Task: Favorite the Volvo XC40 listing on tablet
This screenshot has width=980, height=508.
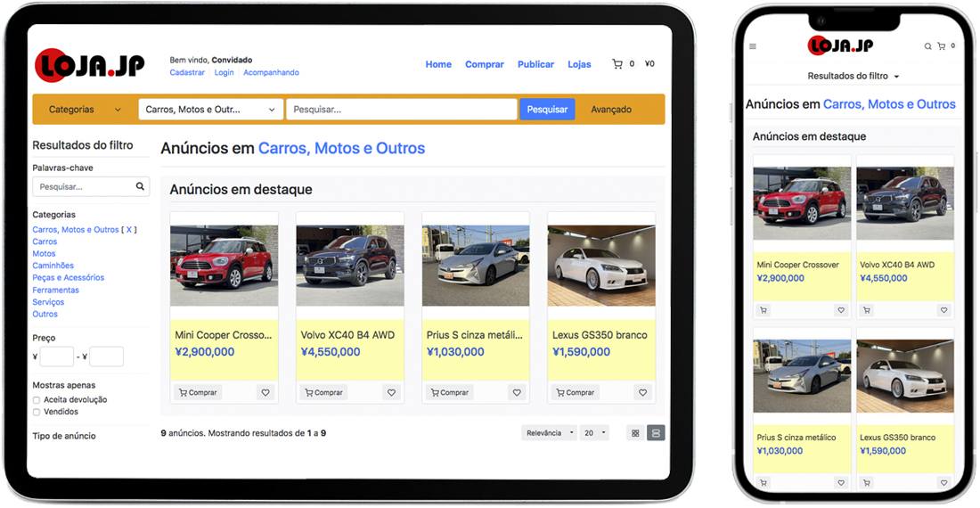Action: pos(391,392)
